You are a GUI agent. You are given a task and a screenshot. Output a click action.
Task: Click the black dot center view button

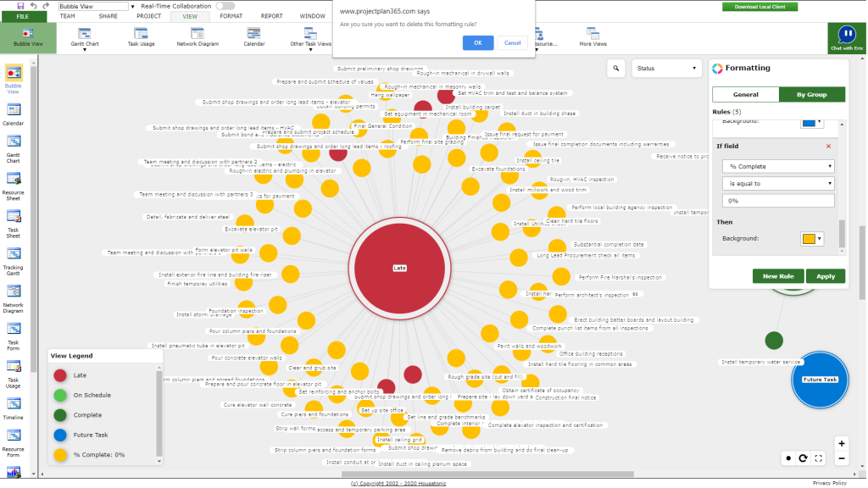coord(788,458)
